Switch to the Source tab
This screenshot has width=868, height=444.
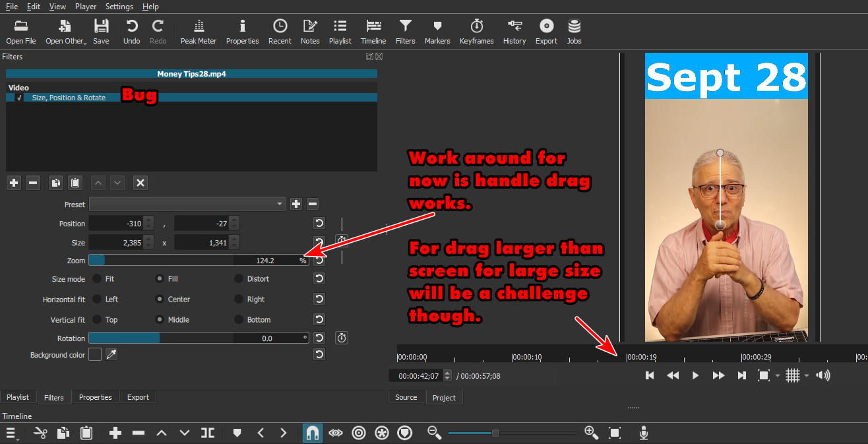click(x=406, y=397)
